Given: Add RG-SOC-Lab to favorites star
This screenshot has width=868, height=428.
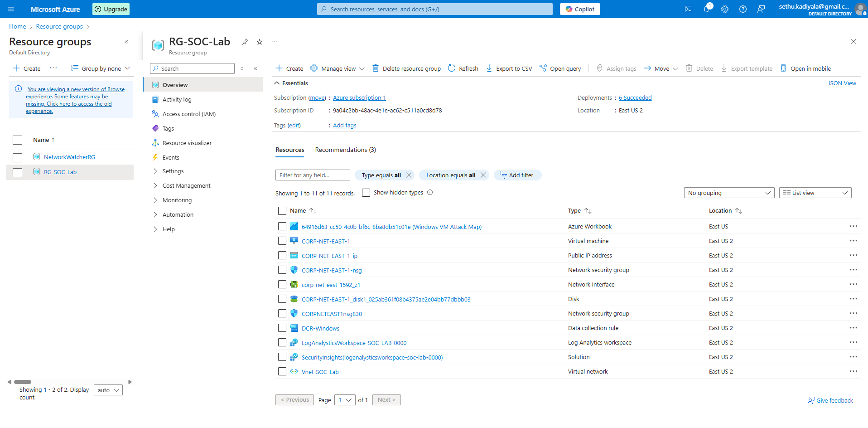Looking at the screenshot, I should [x=260, y=42].
